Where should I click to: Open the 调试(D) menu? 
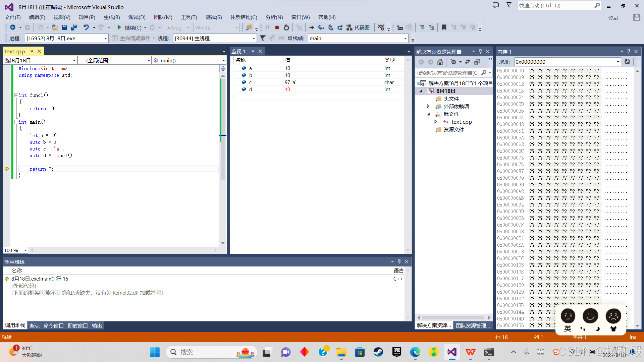(137, 17)
